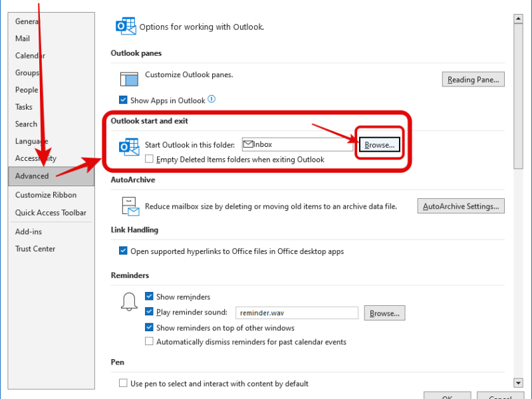Open the Tasks options category
The width and height of the screenshot is (532, 399).
pyautogui.click(x=51, y=107)
